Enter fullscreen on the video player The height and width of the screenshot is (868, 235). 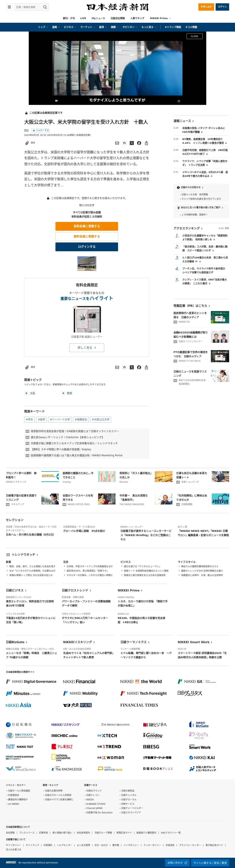178,101
